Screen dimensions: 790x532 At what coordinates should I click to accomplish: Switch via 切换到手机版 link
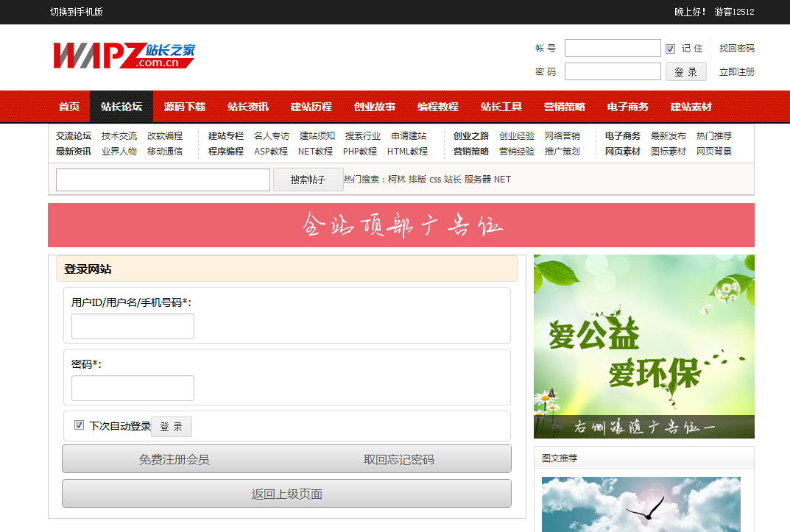[77, 12]
